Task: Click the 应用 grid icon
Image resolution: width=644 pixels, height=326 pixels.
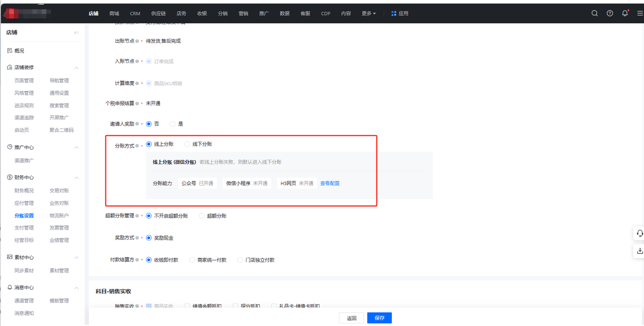Action: [393, 13]
